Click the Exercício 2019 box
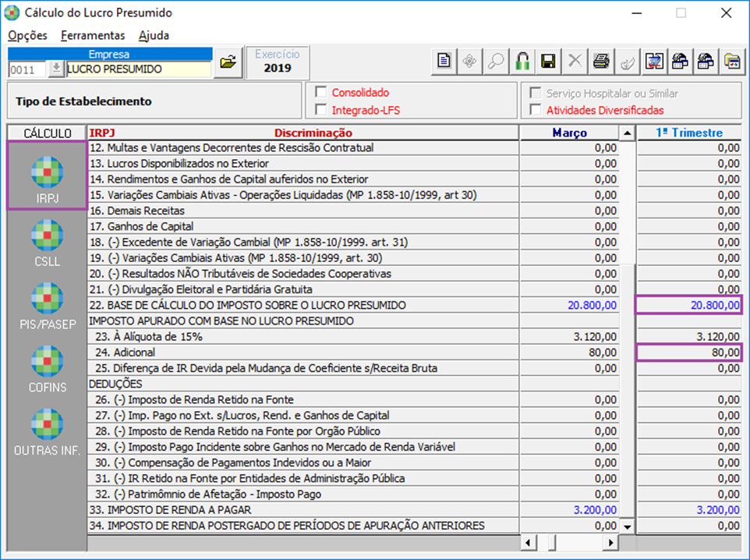The image size is (750, 560). pos(278,62)
